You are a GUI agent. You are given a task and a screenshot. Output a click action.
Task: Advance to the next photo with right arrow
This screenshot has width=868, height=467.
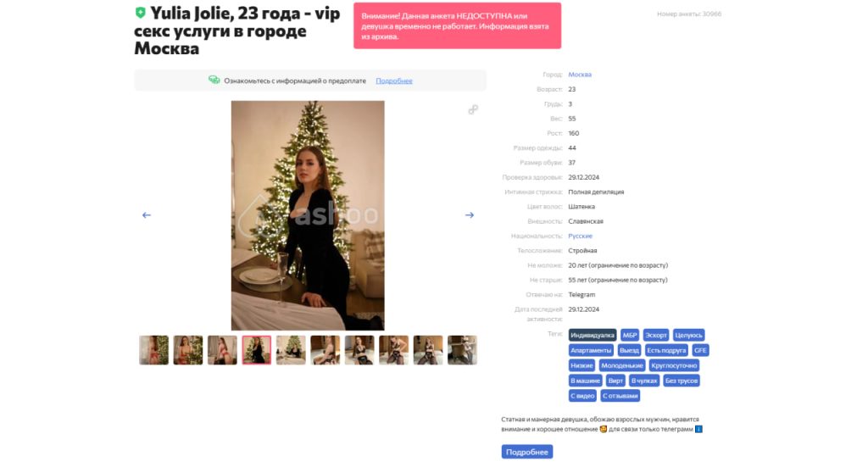tap(470, 215)
